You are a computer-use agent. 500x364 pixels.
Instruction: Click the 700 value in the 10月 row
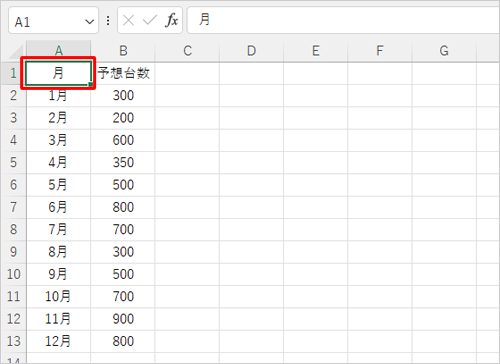coord(123,297)
